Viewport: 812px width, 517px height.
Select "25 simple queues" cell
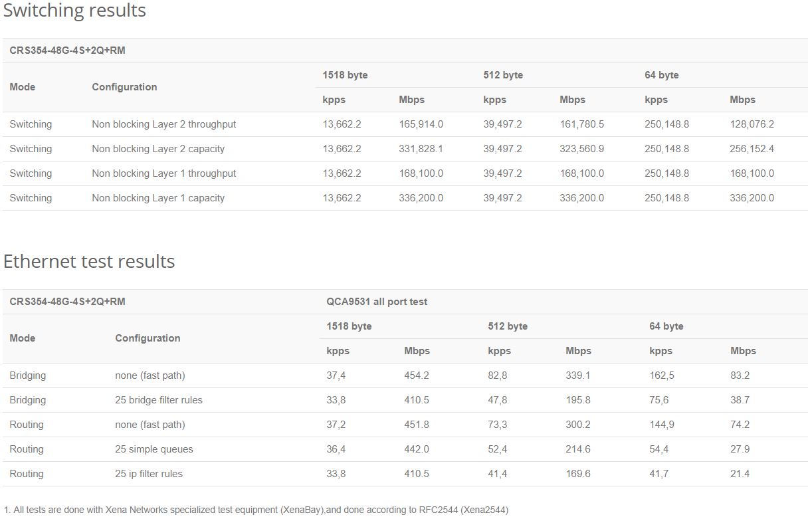pyautogui.click(x=154, y=449)
